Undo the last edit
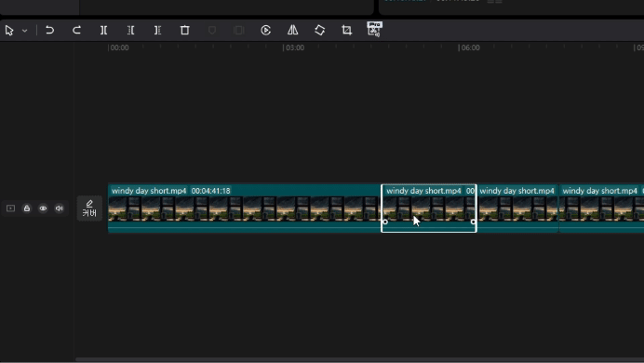This screenshot has width=644, height=363. click(49, 30)
